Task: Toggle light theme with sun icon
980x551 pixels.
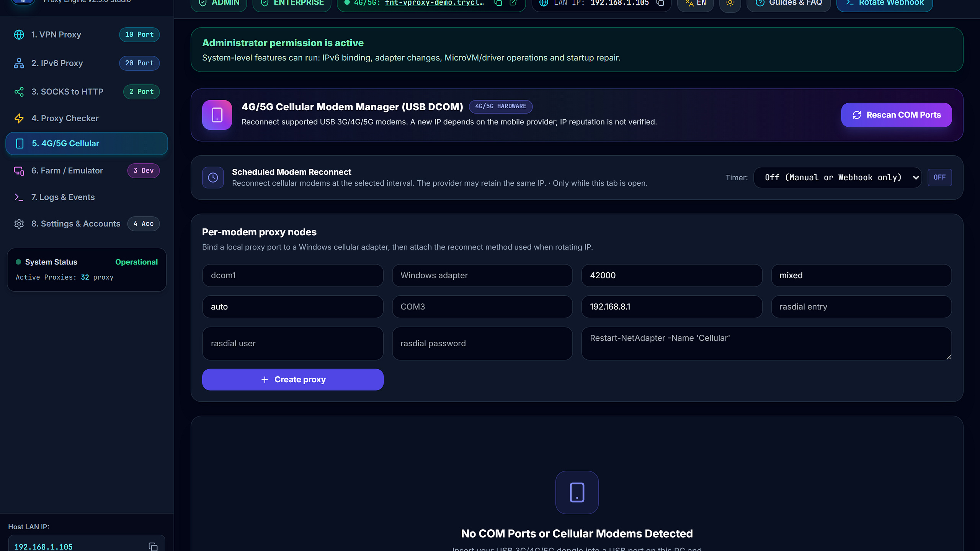Action: [730, 3]
